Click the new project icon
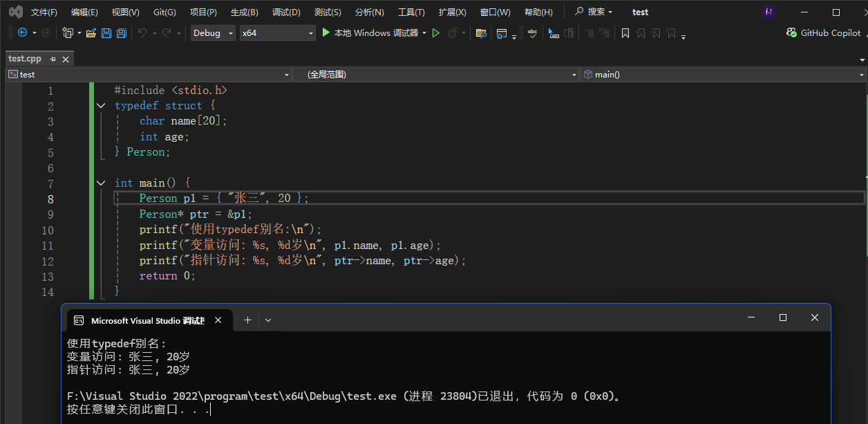Screen dimensions: 868x424 point(68,33)
